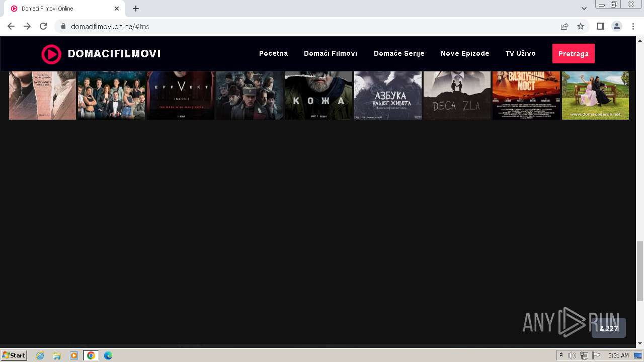This screenshot has height=362, width=644.
Task: Open the КОЖА movie poster
Action: click(319, 96)
